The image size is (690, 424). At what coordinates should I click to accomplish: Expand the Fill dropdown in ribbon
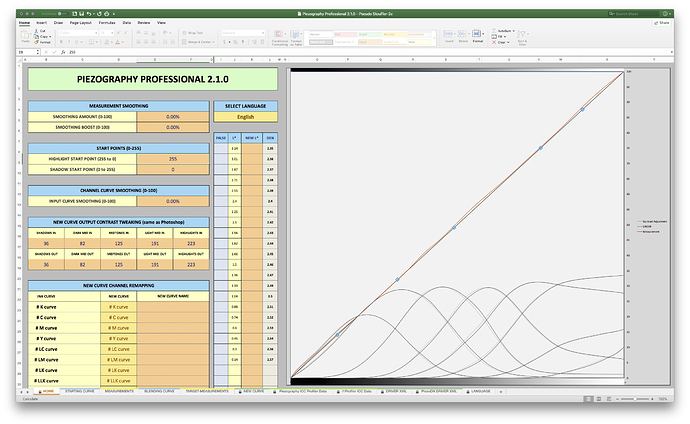[505, 37]
